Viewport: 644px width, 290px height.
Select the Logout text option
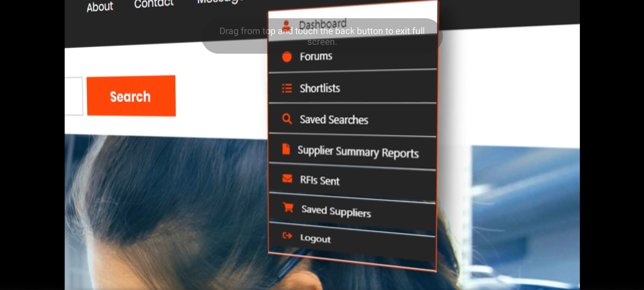[x=315, y=238]
